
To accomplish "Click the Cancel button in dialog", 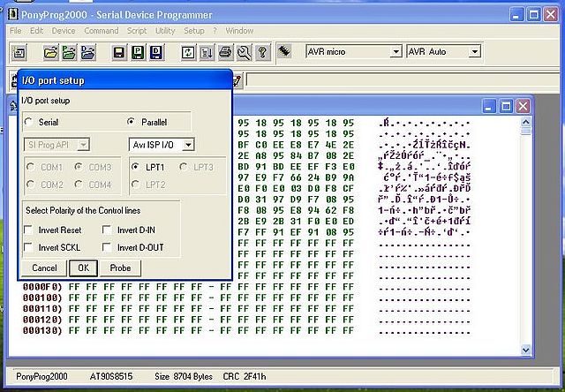I will 44,268.
